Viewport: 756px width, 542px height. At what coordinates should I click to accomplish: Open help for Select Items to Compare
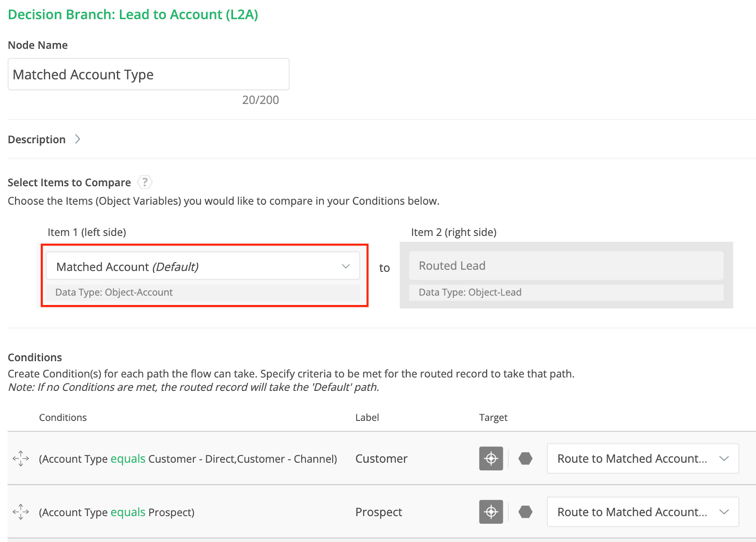[145, 182]
